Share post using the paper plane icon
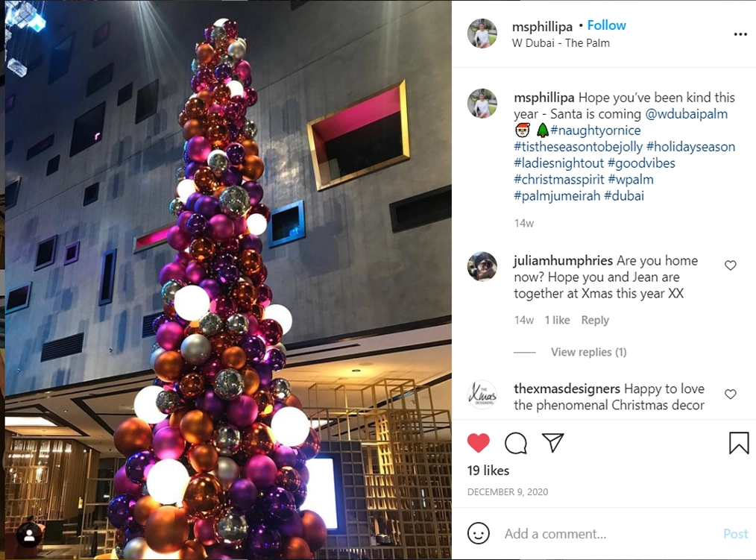756x560 pixels. (x=552, y=442)
